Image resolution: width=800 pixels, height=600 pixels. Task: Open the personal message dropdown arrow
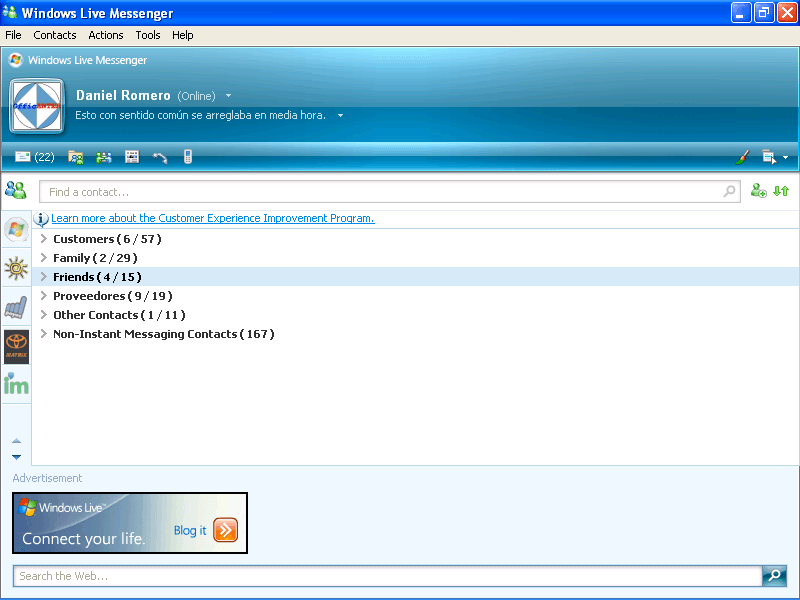[339, 115]
